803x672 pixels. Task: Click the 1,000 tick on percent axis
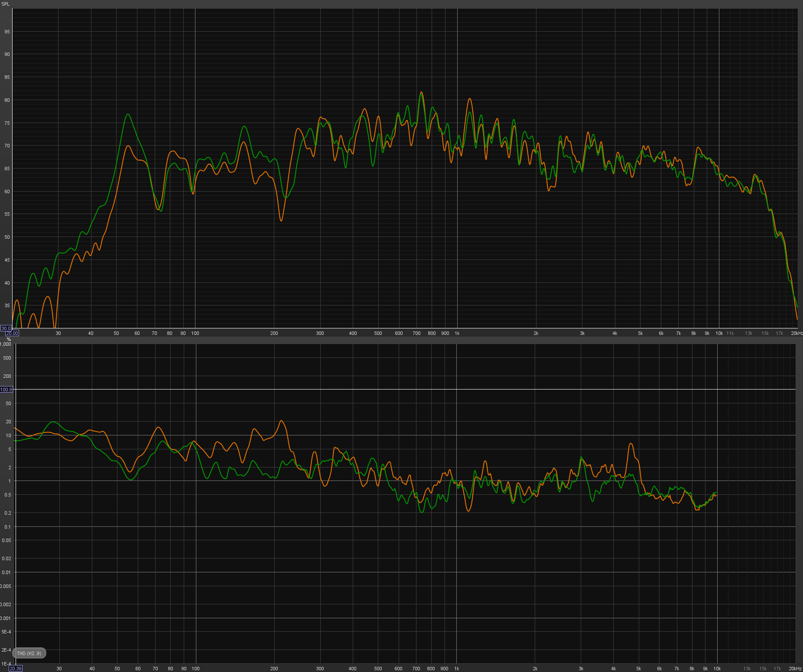pos(6,344)
